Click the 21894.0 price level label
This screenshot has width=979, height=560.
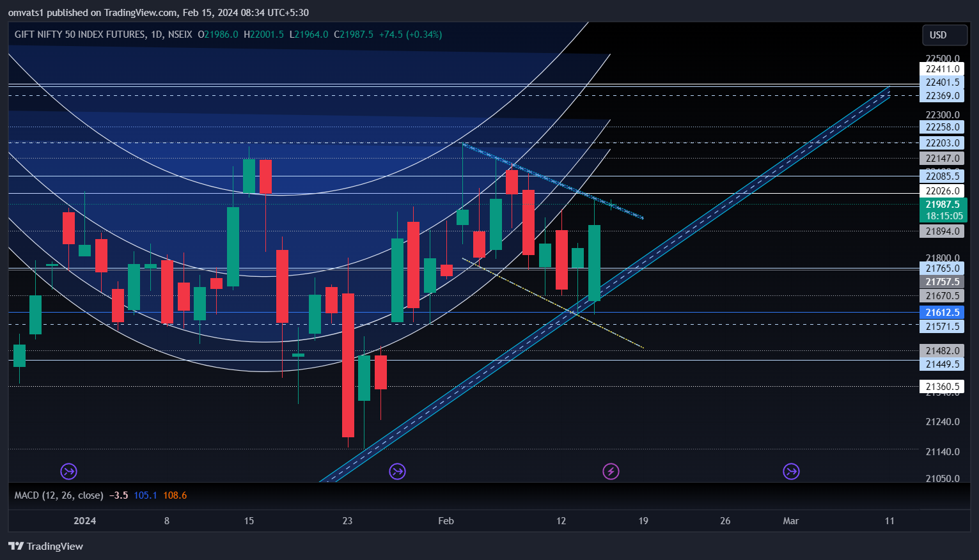tap(943, 231)
